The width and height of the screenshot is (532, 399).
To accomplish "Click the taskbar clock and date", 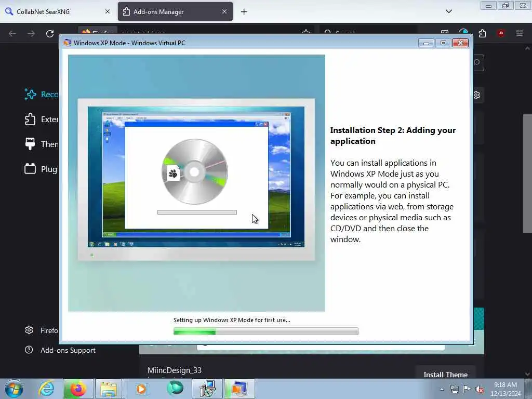I will point(506,389).
